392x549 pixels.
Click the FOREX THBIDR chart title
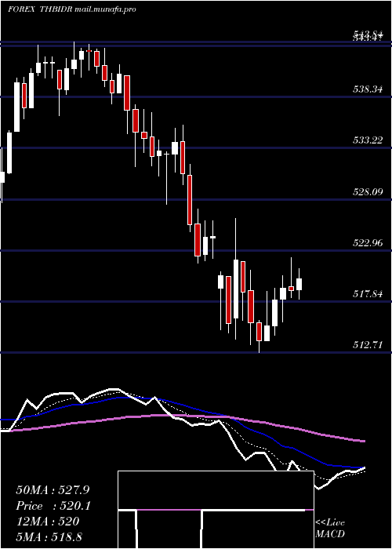(72, 9)
